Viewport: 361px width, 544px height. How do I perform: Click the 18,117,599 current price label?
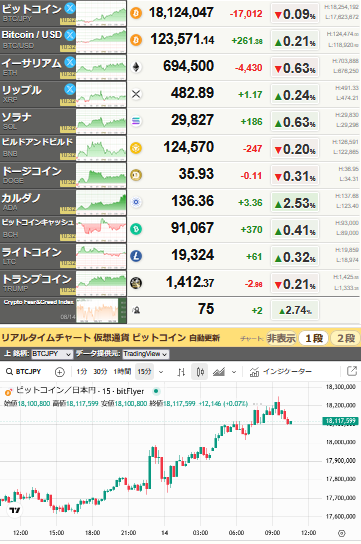click(340, 421)
